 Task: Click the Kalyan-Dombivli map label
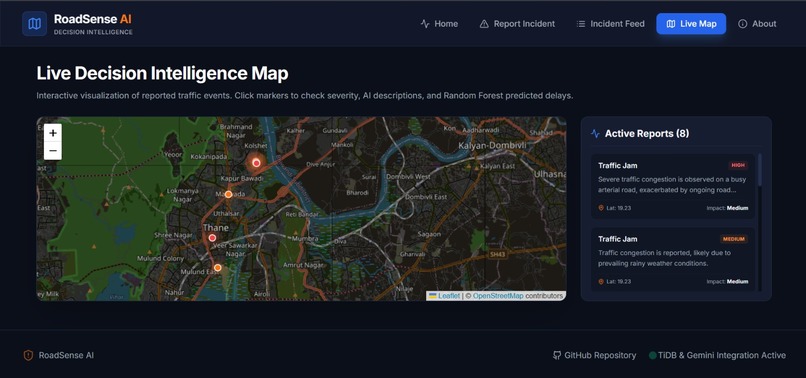492,146
